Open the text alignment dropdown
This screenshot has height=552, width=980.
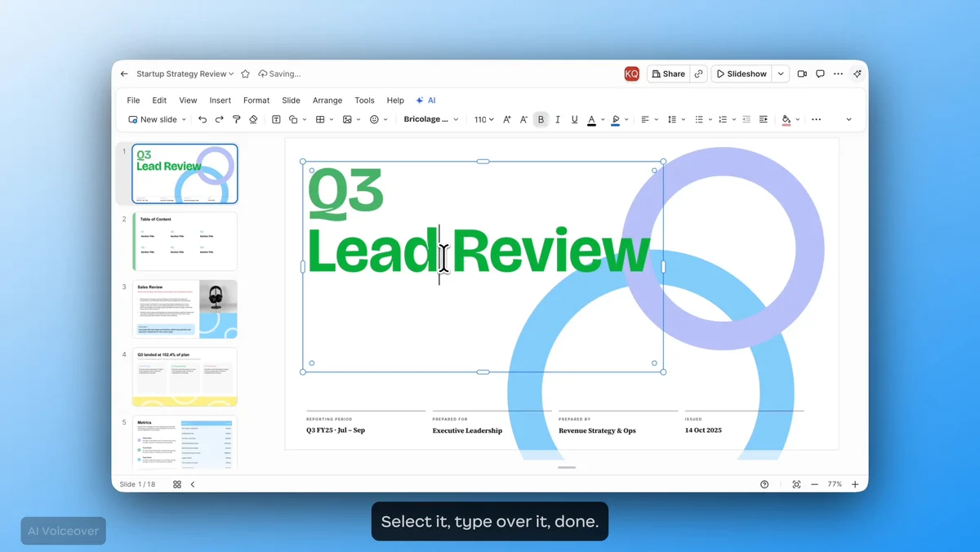pyautogui.click(x=648, y=119)
